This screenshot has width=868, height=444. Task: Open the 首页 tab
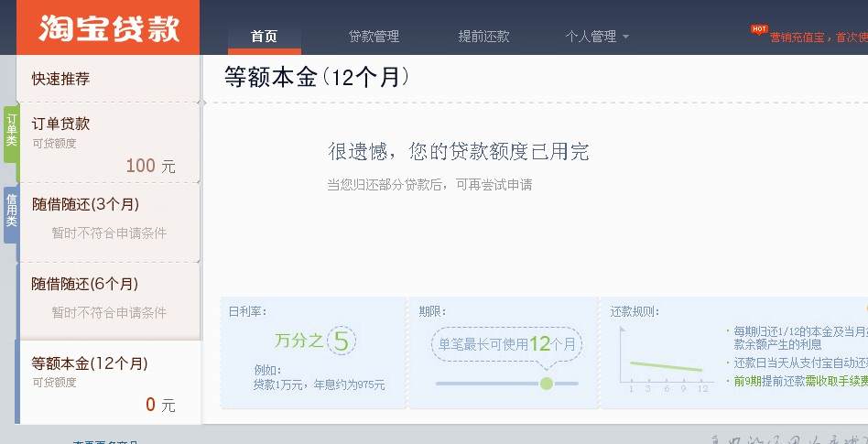(x=264, y=37)
